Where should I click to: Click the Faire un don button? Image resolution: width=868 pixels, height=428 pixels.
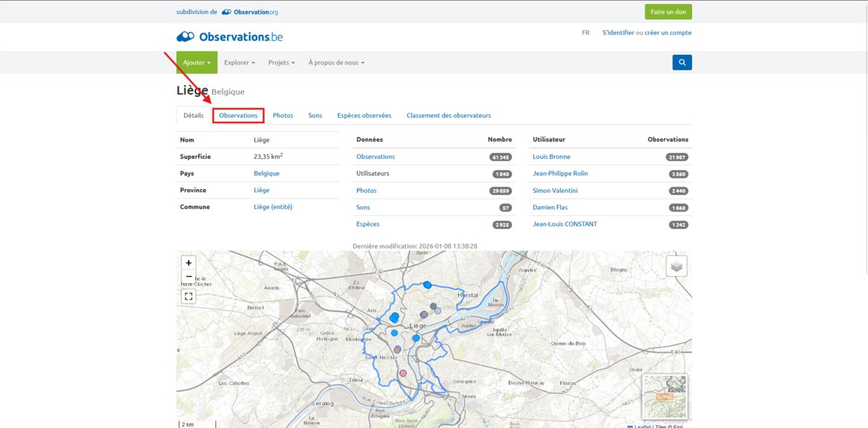point(668,12)
